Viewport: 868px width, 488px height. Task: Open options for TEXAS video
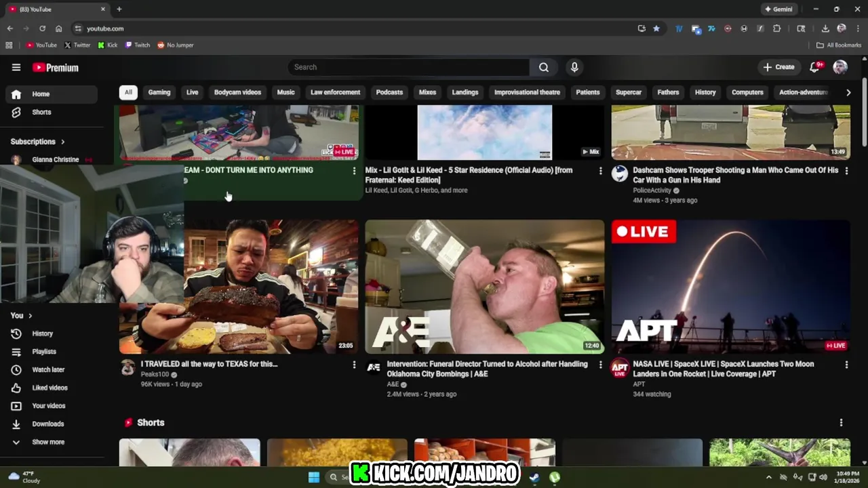pyautogui.click(x=353, y=365)
